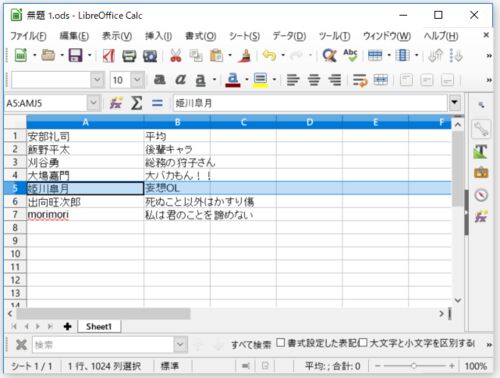Click the equals Function icon
This screenshot has height=378, width=500.
pos(157,103)
